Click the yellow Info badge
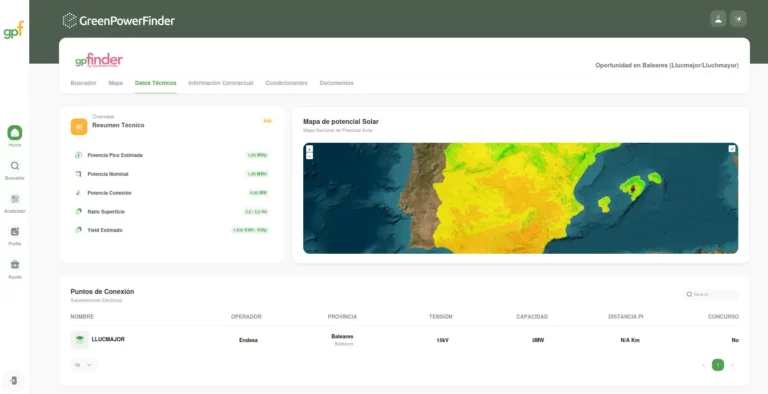768x394 pixels. click(x=267, y=121)
